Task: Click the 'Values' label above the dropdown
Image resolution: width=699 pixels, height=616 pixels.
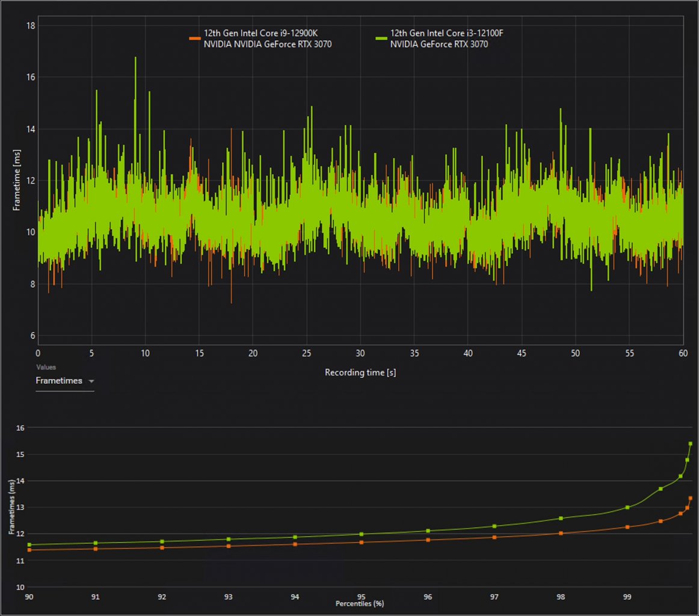Action: (46, 368)
